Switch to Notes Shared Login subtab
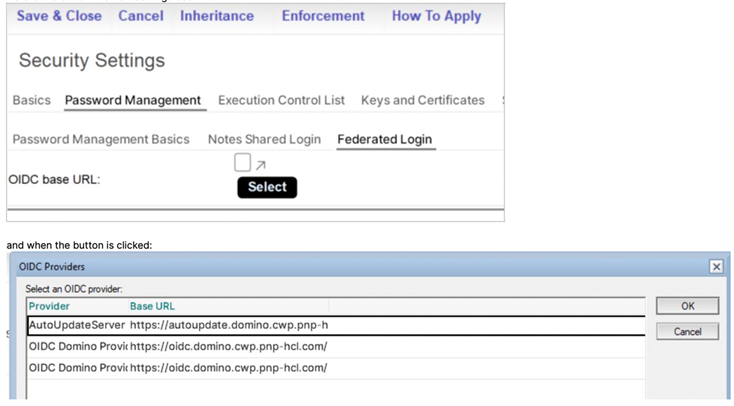The image size is (734, 406). (264, 139)
